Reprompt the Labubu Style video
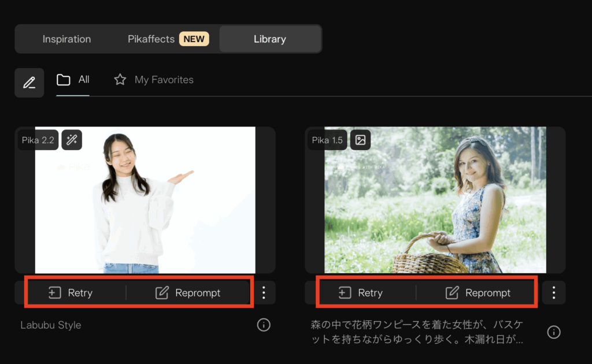Image resolution: width=592 pixels, height=364 pixels. (188, 293)
